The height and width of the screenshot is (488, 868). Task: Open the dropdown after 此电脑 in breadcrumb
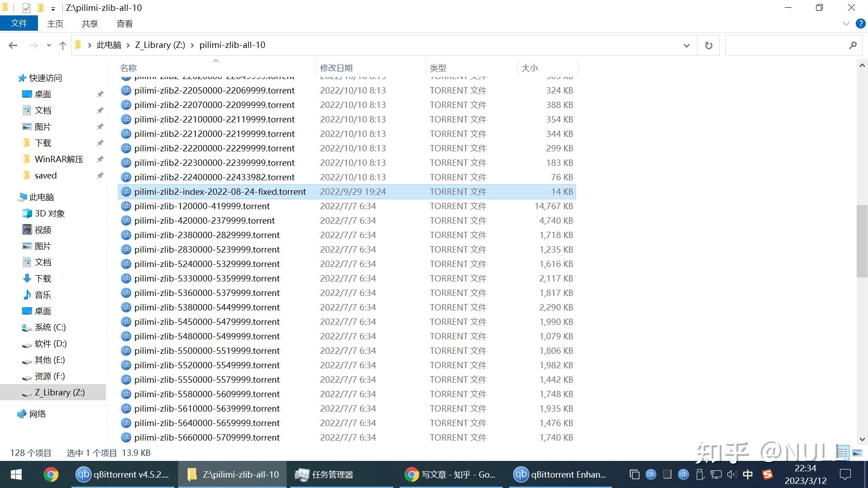(x=128, y=45)
